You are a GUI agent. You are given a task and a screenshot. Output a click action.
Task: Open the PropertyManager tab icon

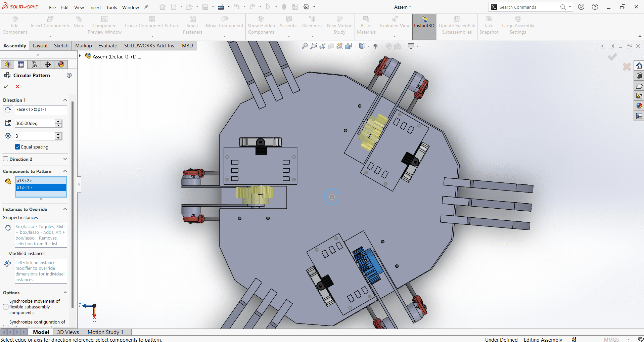pyautogui.click(x=21, y=65)
